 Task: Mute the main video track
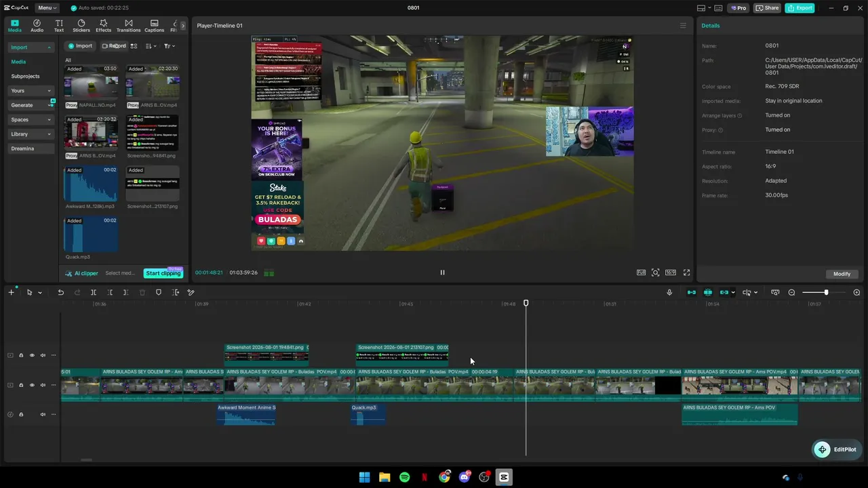(43, 385)
